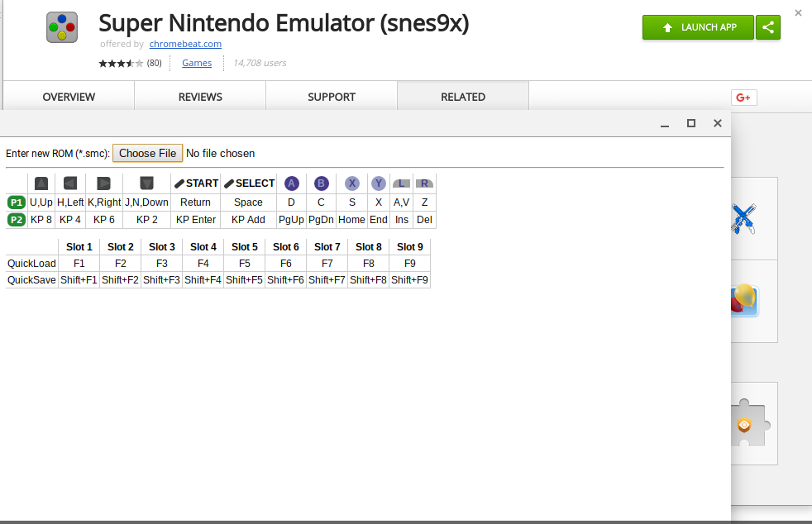
Task: Click the 'PgUp' mapping cell
Action: click(x=292, y=220)
